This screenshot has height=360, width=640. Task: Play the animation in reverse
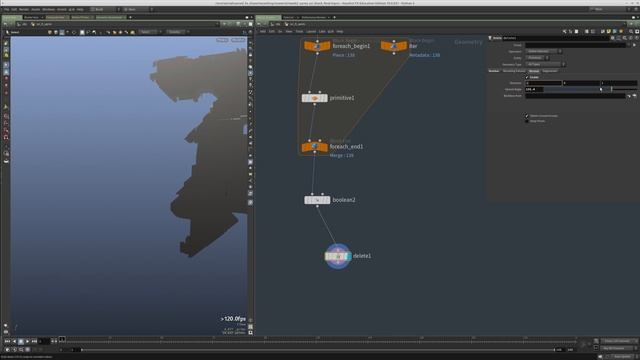tap(14, 341)
